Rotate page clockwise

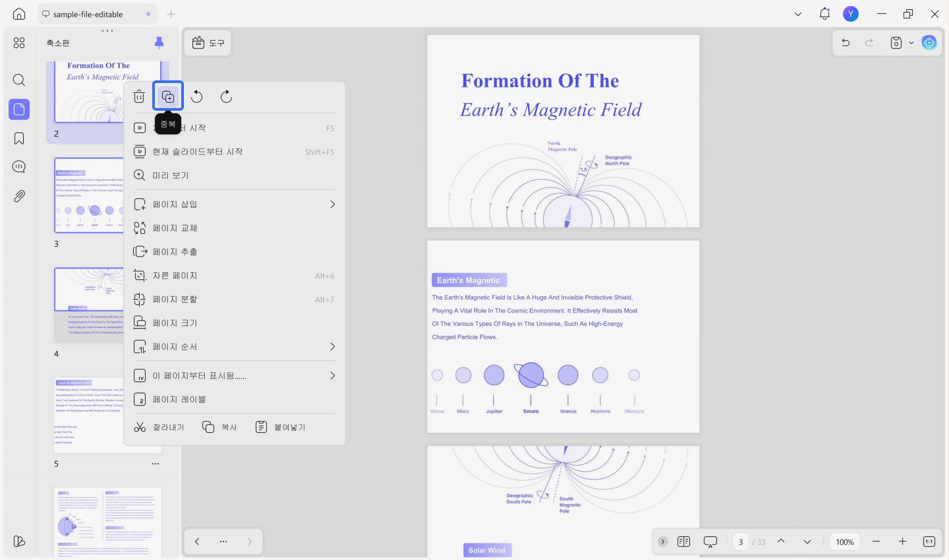pyautogui.click(x=226, y=97)
